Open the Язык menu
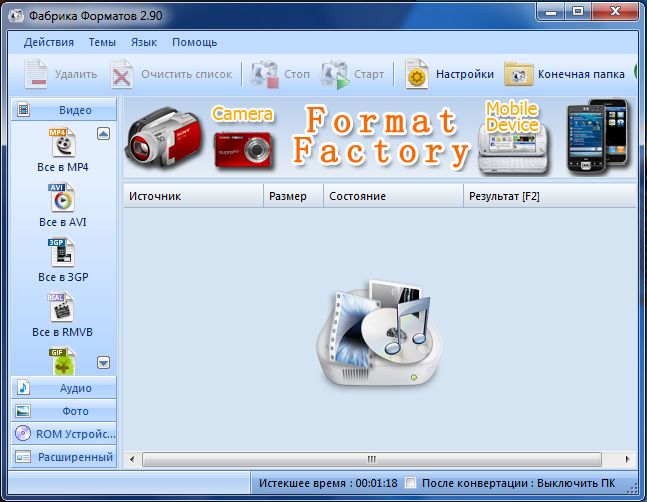This screenshot has height=502, width=647. pos(144,42)
